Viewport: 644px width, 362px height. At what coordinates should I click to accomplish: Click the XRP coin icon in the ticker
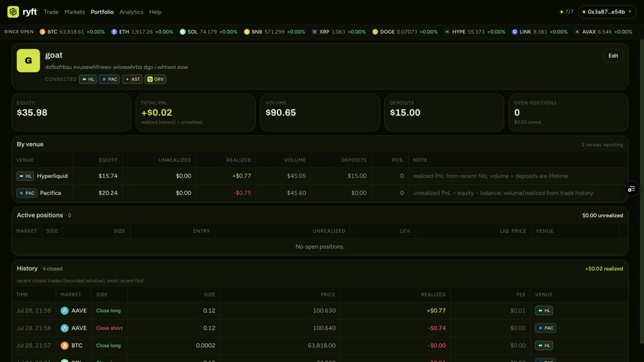(314, 32)
